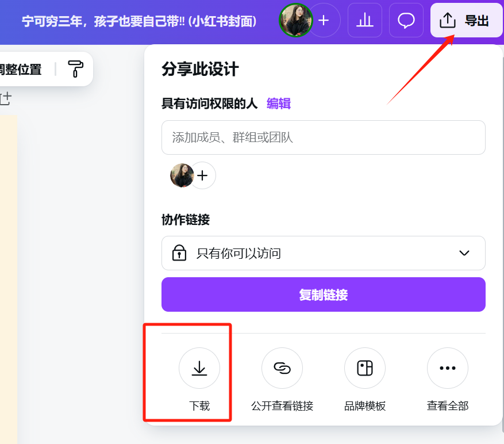Open the insights chart icon in top bar
This screenshot has height=444, width=504.
[x=364, y=20]
